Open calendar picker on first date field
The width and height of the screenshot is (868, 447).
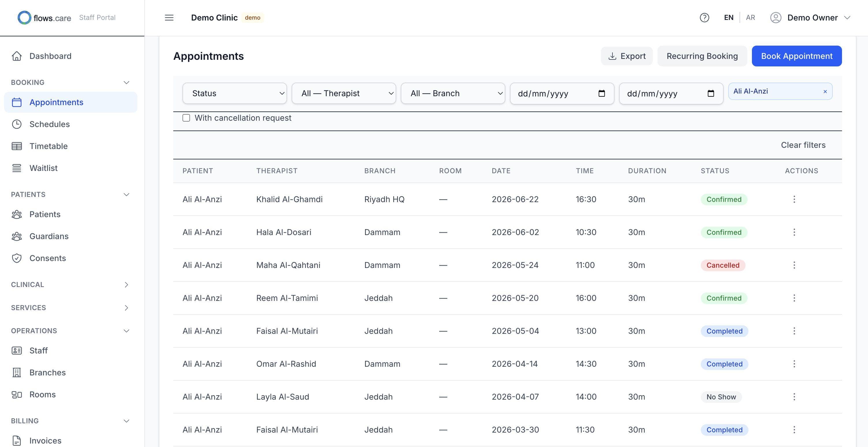(x=601, y=93)
